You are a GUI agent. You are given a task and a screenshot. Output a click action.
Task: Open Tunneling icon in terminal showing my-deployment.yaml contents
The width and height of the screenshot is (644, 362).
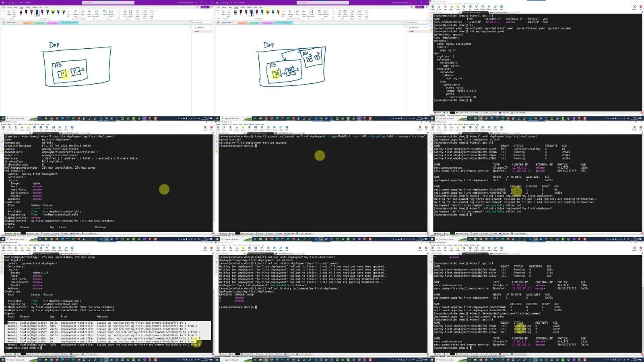point(483,7)
